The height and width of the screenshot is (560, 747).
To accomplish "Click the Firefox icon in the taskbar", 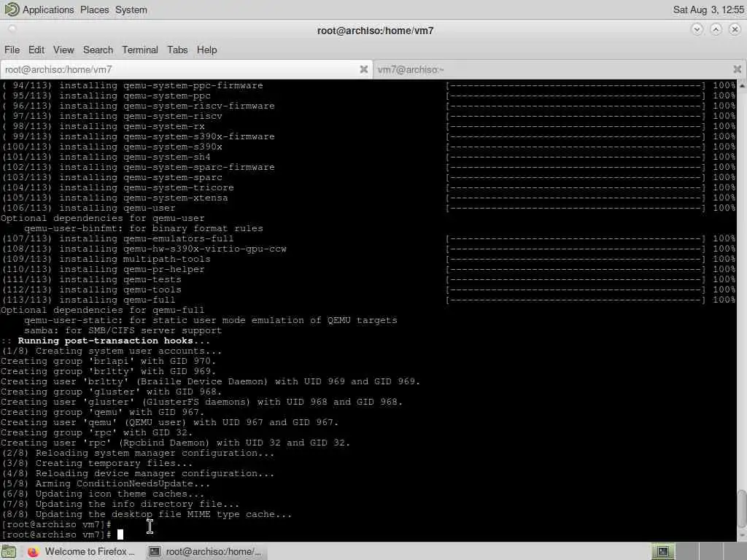I will point(33,552).
